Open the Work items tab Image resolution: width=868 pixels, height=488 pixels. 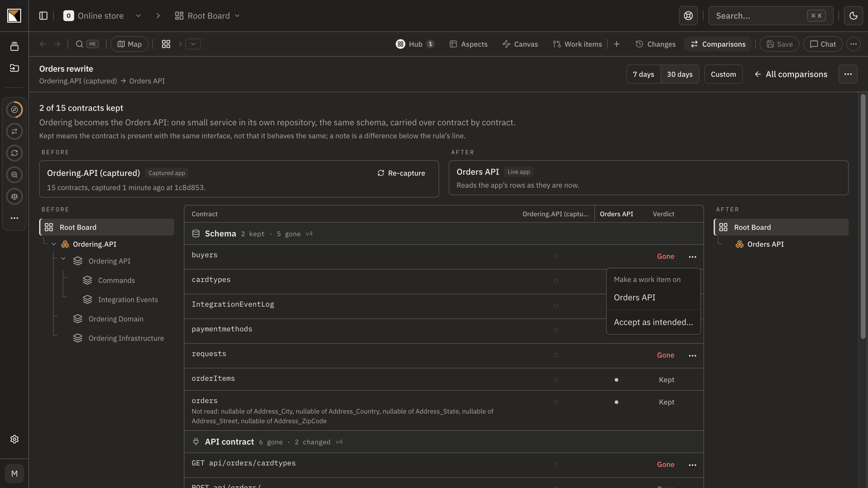(577, 44)
